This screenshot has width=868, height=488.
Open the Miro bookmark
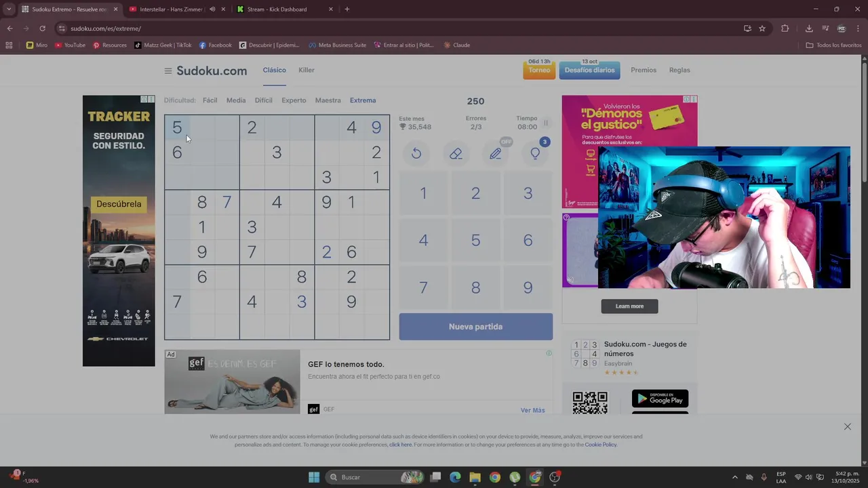click(x=37, y=45)
